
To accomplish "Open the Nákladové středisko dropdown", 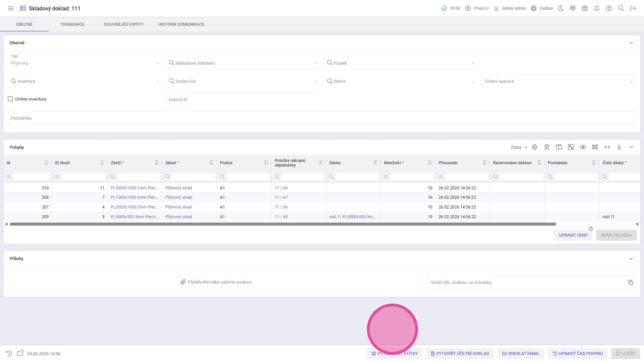I will 243,63.
